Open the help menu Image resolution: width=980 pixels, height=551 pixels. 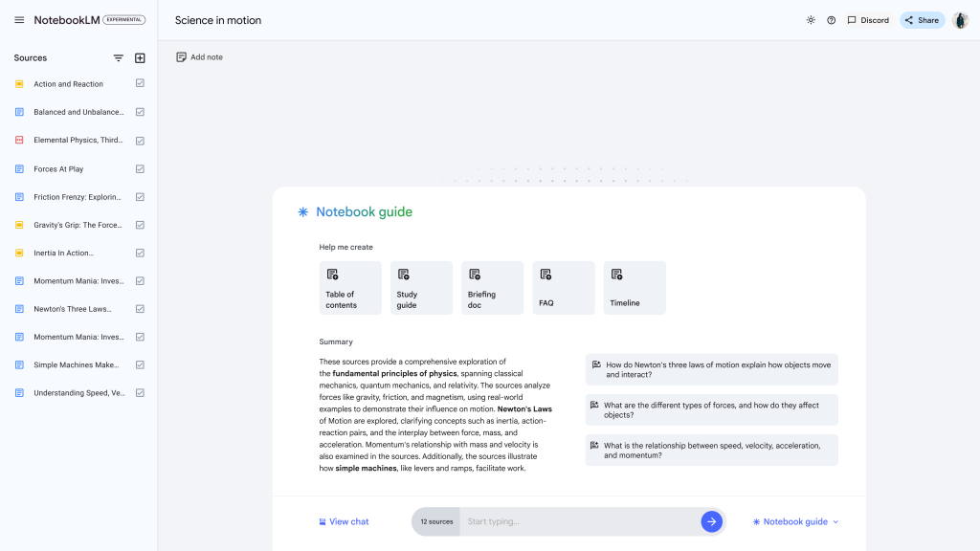832,19
